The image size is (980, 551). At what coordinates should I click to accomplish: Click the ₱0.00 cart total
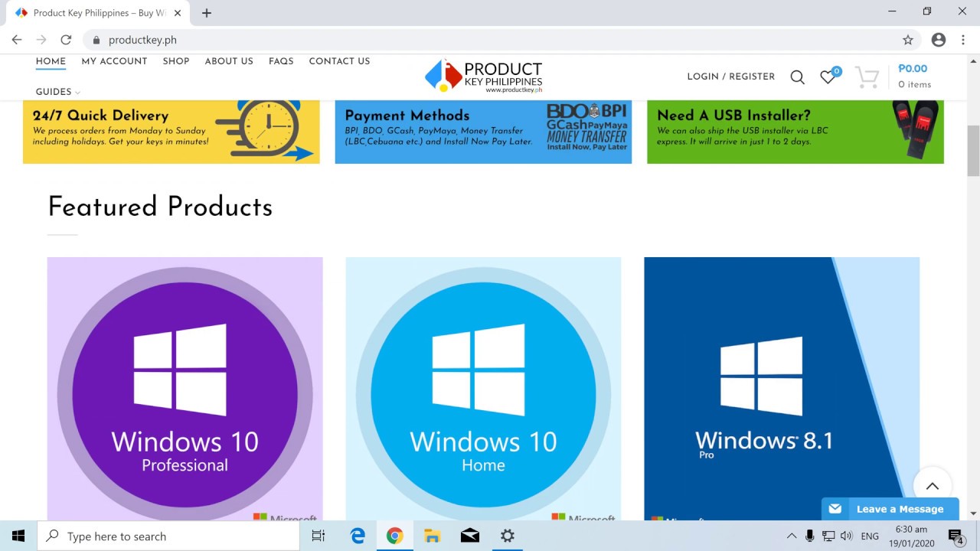[913, 69]
